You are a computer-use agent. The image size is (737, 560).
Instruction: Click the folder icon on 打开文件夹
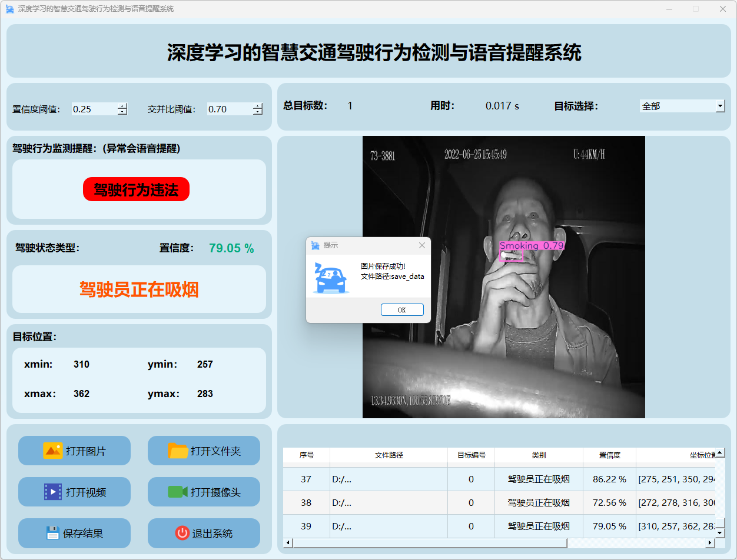[178, 451]
